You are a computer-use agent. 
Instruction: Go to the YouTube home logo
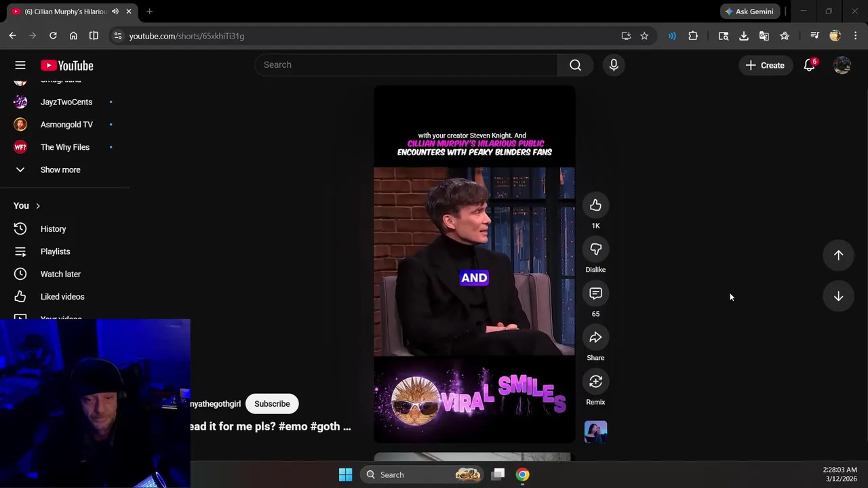[66, 65]
